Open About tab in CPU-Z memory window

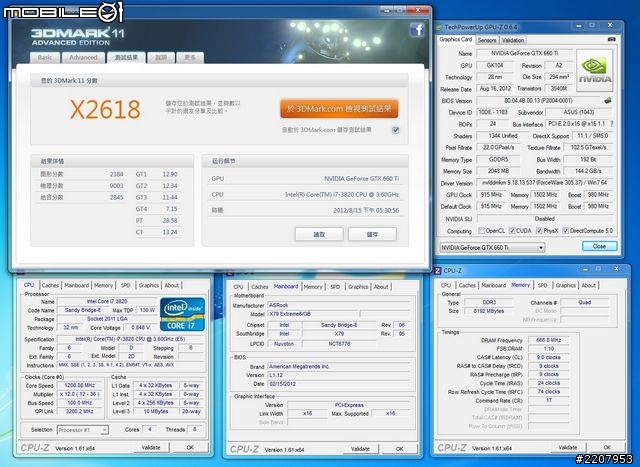[588, 285]
